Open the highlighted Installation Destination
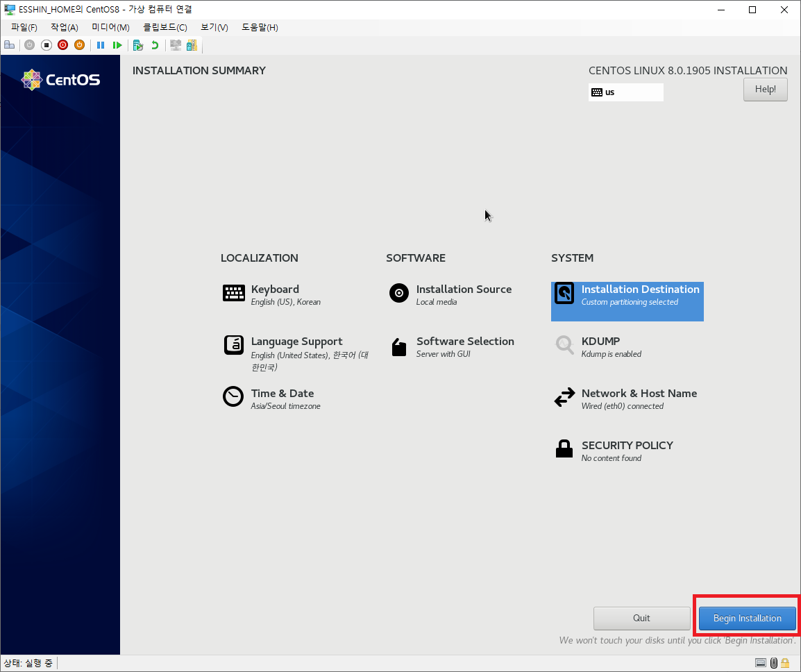The width and height of the screenshot is (801, 672). [x=627, y=301]
